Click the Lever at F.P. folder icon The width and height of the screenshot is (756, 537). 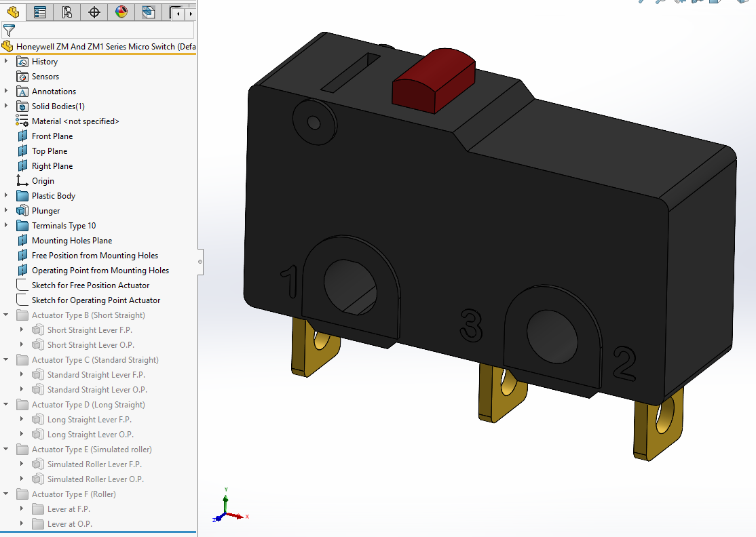pyautogui.click(x=37, y=509)
